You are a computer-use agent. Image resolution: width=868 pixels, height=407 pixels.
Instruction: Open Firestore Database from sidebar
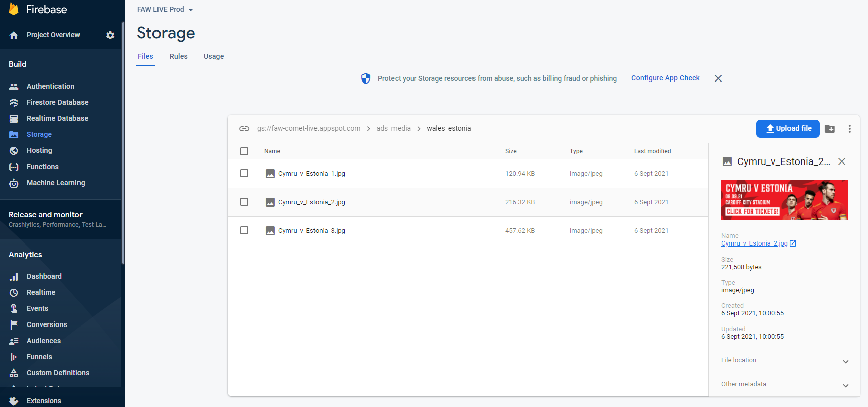[57, 102]
